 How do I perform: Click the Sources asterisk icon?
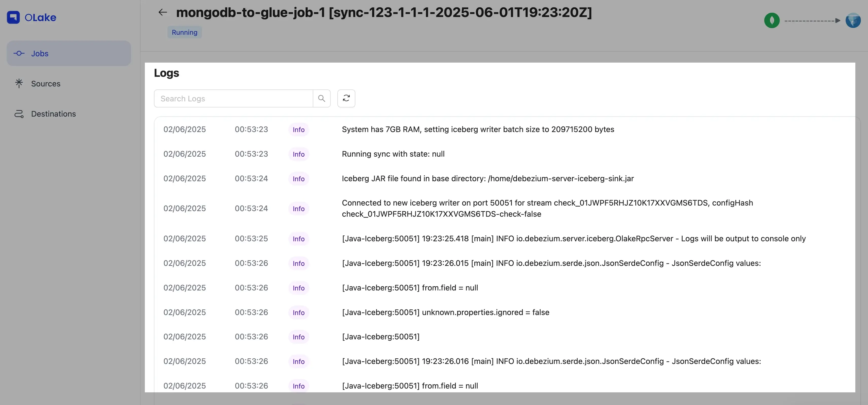click(x=19, y=83)
